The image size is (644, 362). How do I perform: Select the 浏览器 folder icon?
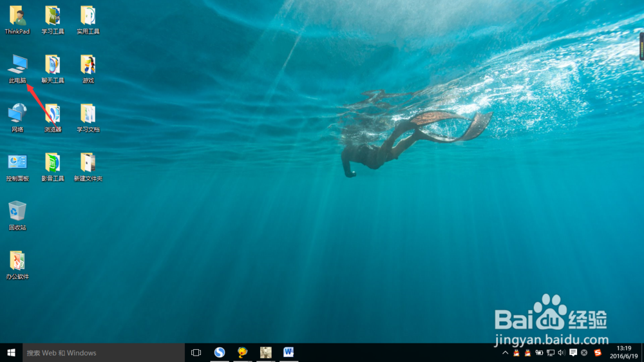53,117
